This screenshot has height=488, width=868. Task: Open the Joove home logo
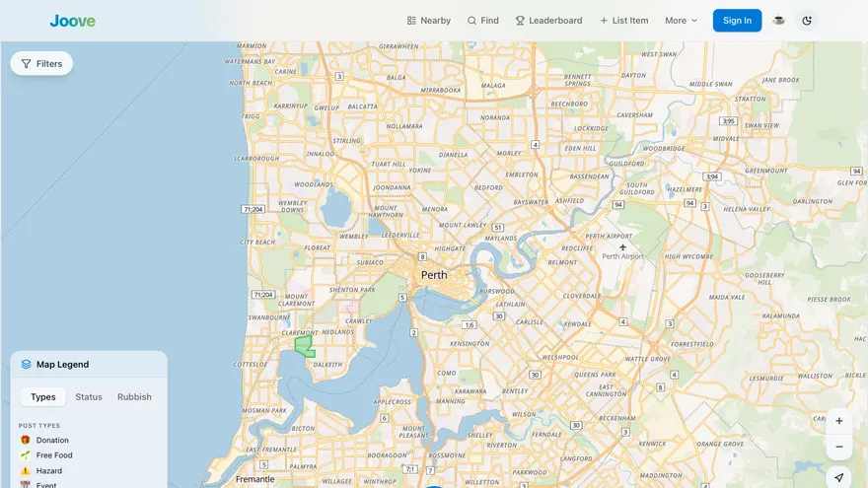pos(73,21)
